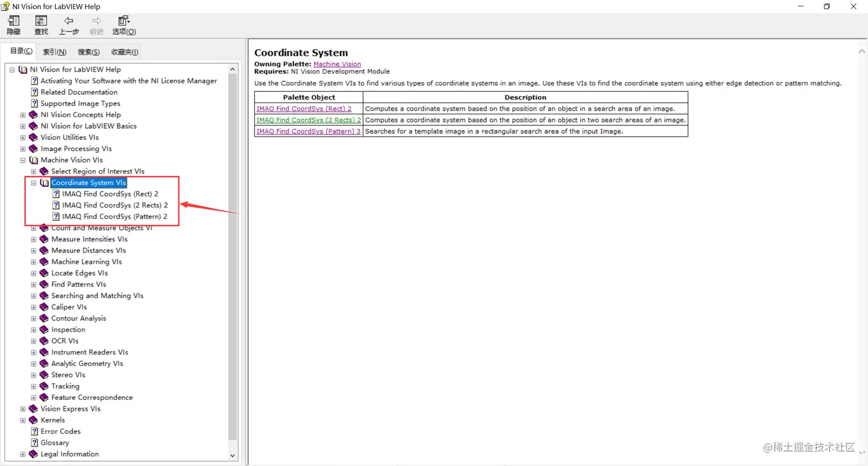Click the book icon of Contour Analysis
868x466 pixels.
pos(44,318)
